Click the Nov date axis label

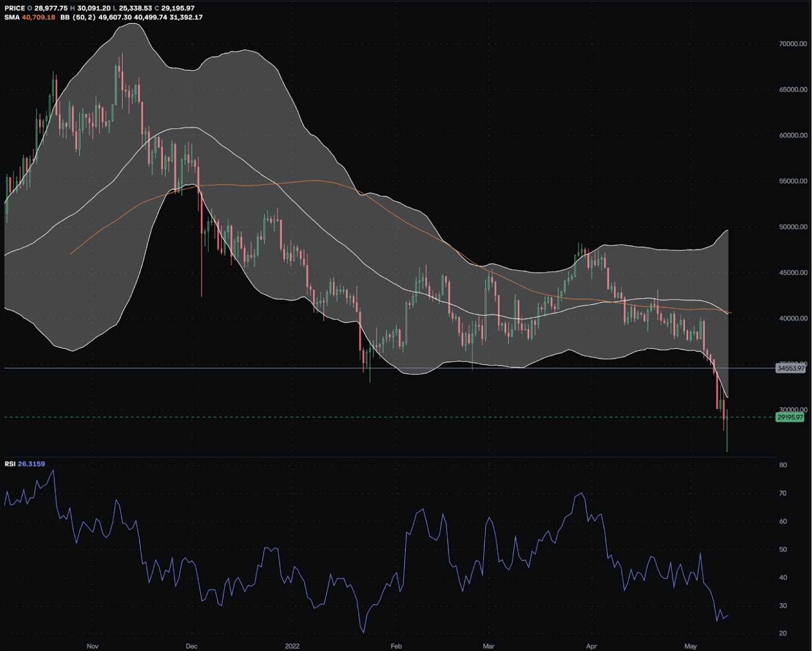click(93, 646)
